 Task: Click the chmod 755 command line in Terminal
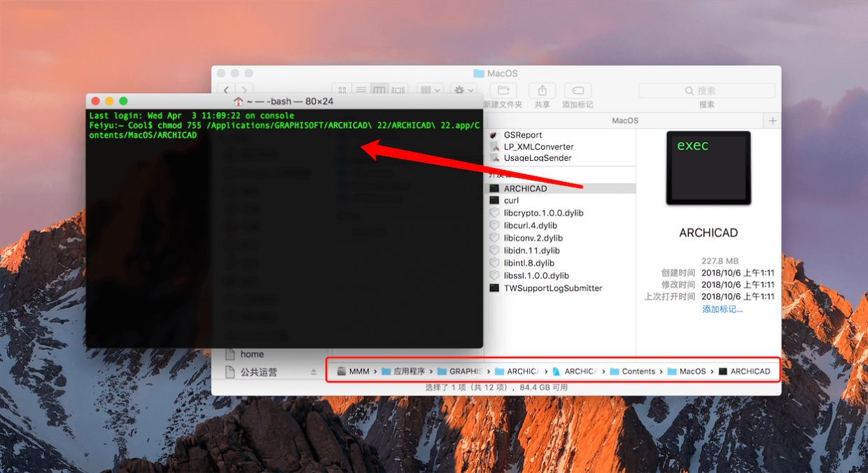[285, 130]
